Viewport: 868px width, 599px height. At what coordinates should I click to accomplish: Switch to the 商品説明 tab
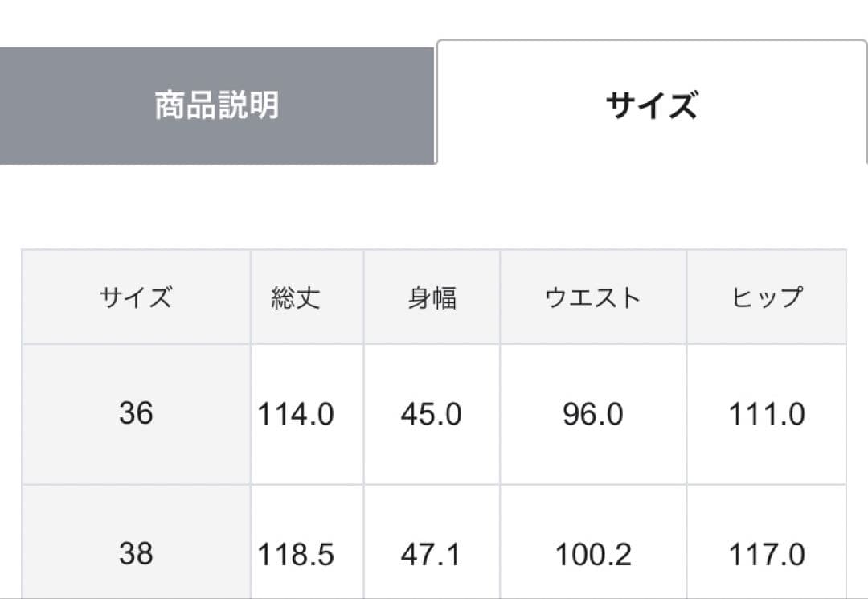coord(216,105)
